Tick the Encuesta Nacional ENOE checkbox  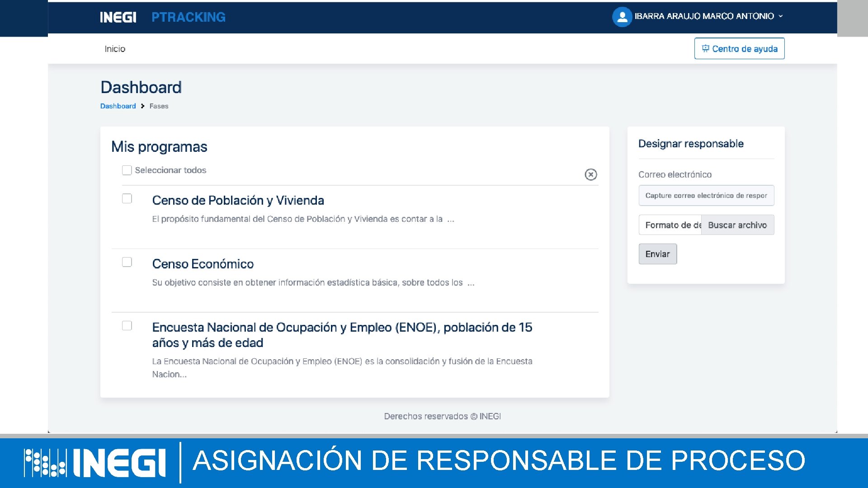coord(127,326)
